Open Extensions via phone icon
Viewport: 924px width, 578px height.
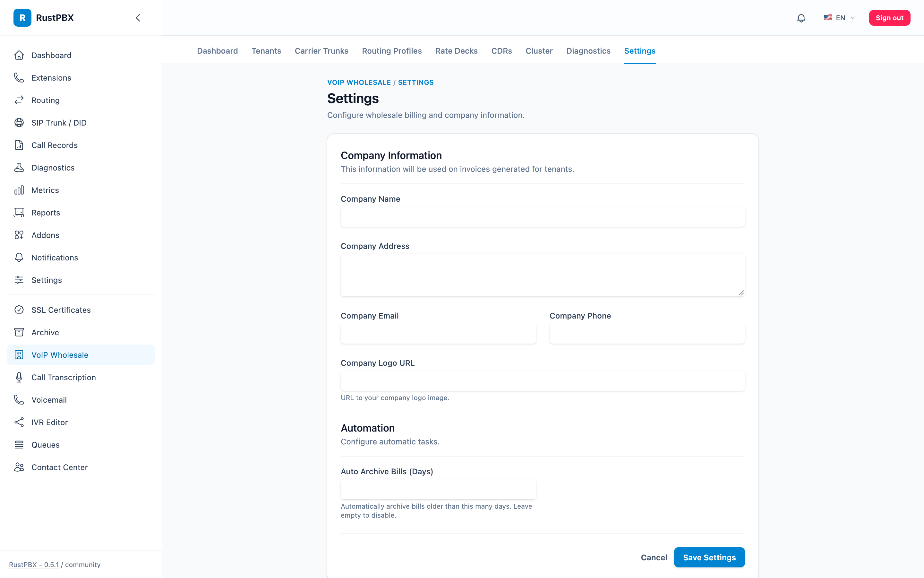click(x=19, y=78)
